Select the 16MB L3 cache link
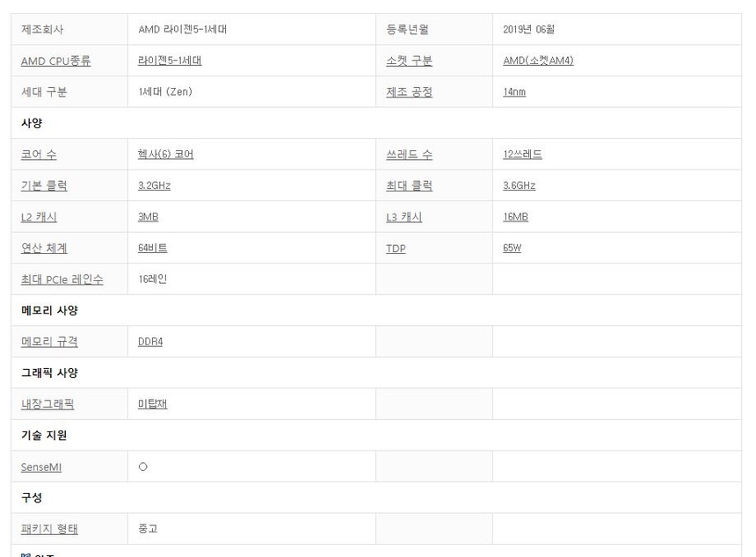Image resolution: width=756 pixels, height=557 pixels. tap(515, 217)
